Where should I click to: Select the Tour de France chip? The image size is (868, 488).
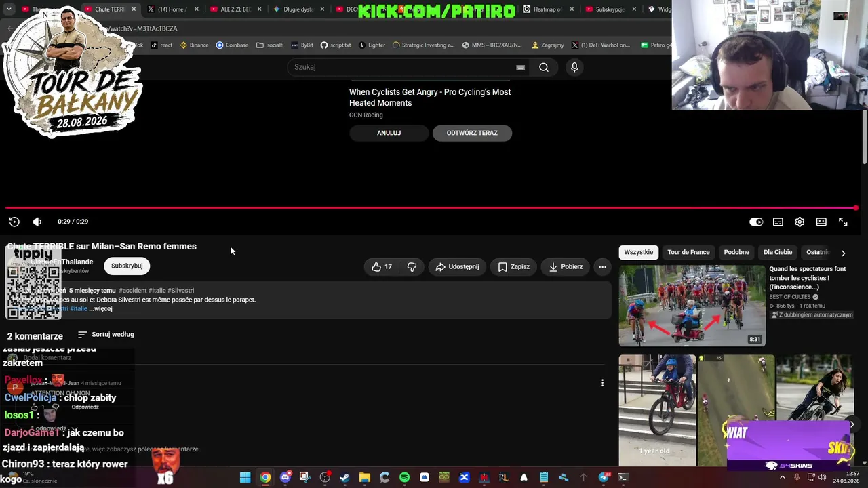[688, 252]
